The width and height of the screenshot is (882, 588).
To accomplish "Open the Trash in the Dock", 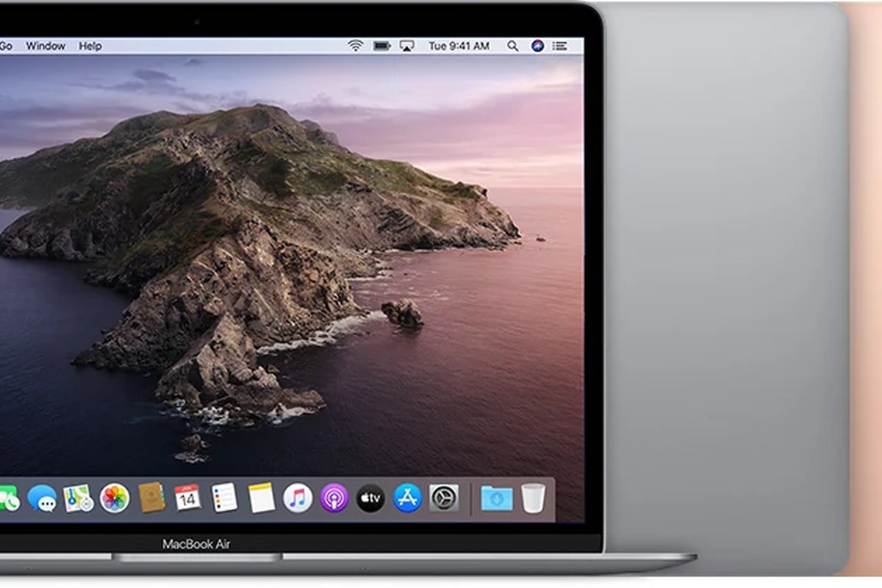I will pyautogui.click(x=534, y=498).
